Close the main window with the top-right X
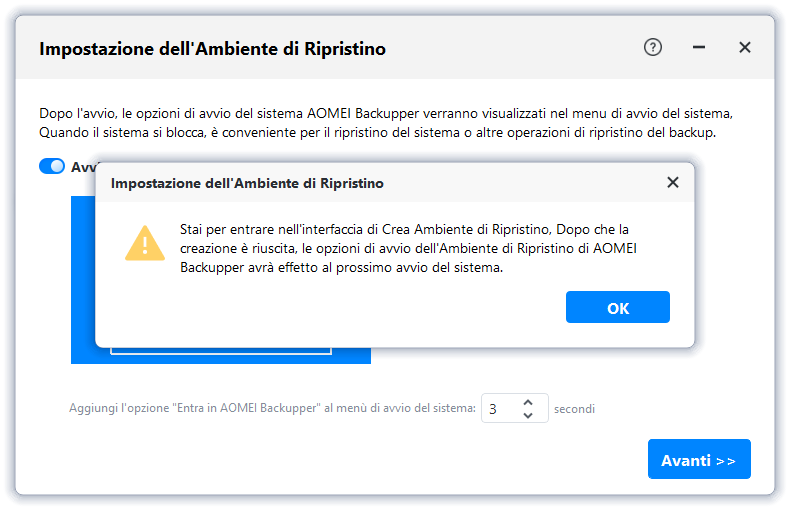The height and width of the screenshot is (510, 790). (x=744, y=47)
